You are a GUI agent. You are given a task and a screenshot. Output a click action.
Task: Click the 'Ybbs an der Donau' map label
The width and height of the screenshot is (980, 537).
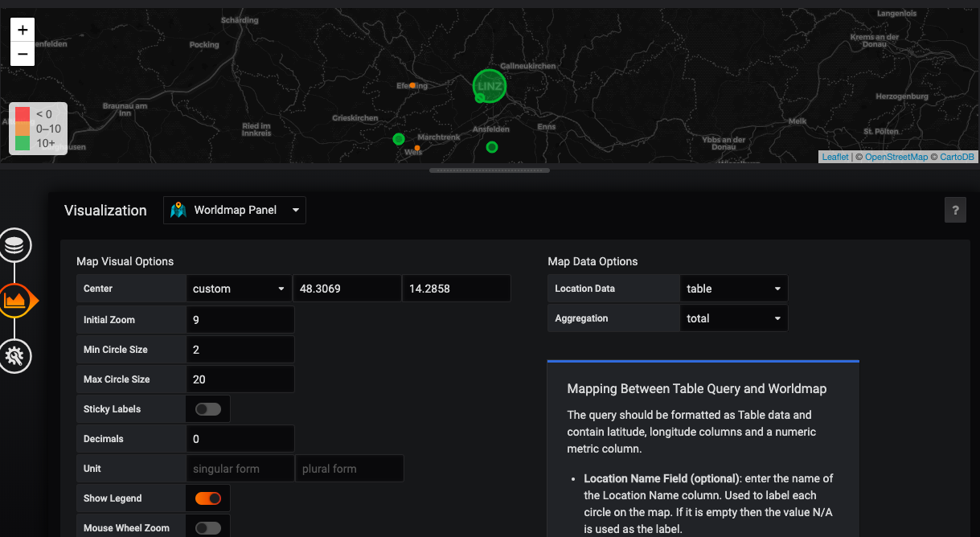[x=724, y=143]
